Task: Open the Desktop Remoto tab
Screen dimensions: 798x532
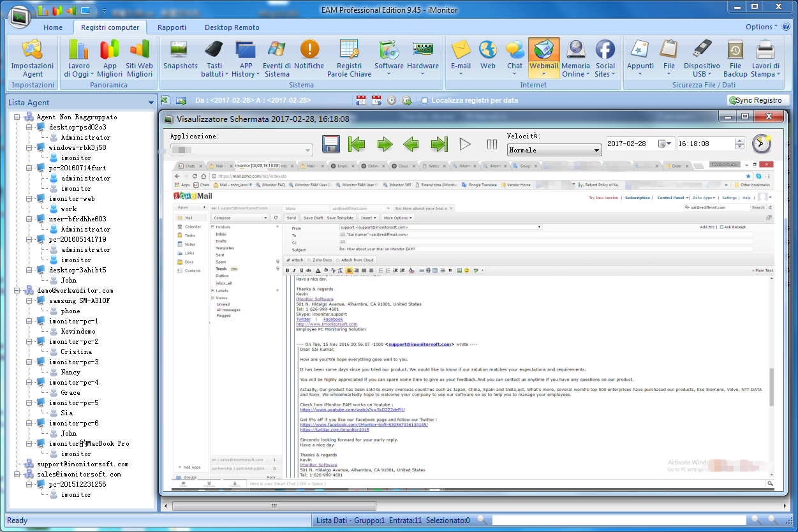Action: pyautogui.click(x=232, y=27)
